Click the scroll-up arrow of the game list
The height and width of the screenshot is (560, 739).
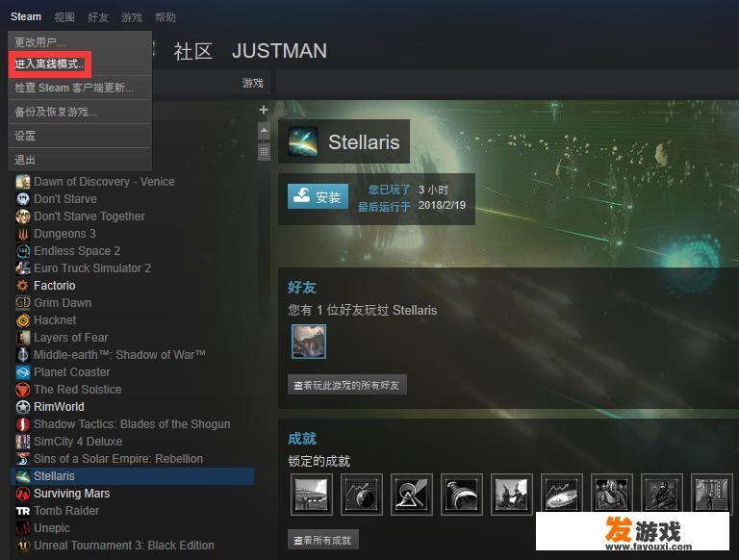[x=264, y=131]
